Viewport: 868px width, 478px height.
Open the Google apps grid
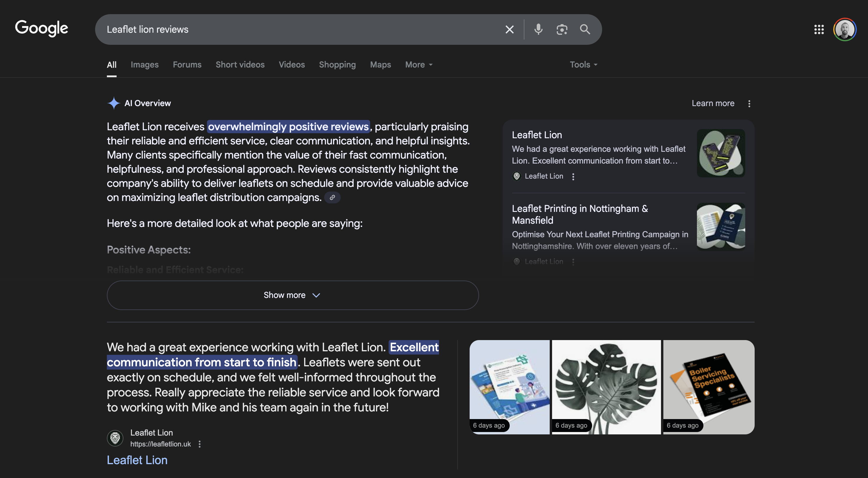click(819, 30)
